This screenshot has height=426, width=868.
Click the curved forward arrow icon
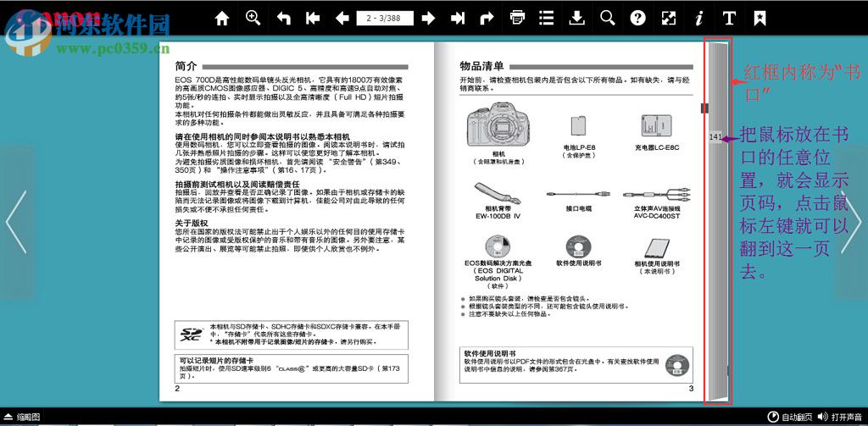click(x=486, y=19)
